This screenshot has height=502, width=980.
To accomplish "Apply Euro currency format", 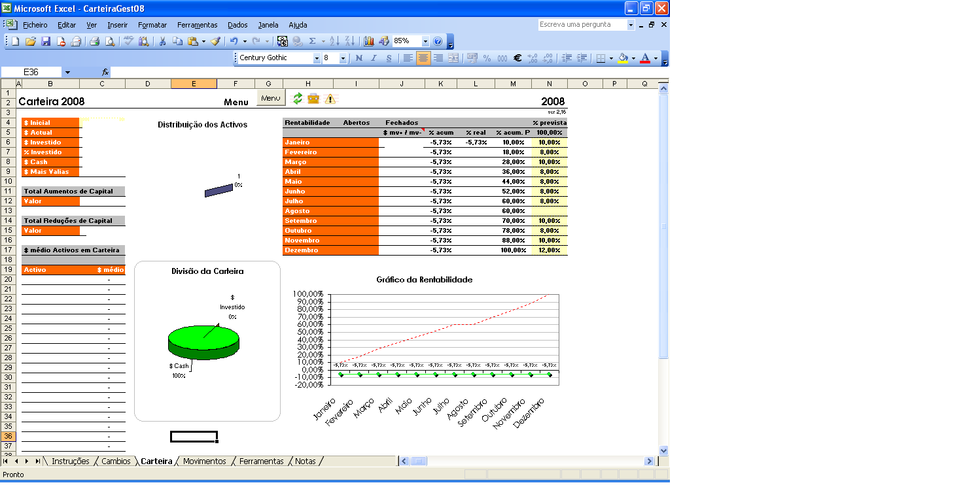I will point(517,58).
